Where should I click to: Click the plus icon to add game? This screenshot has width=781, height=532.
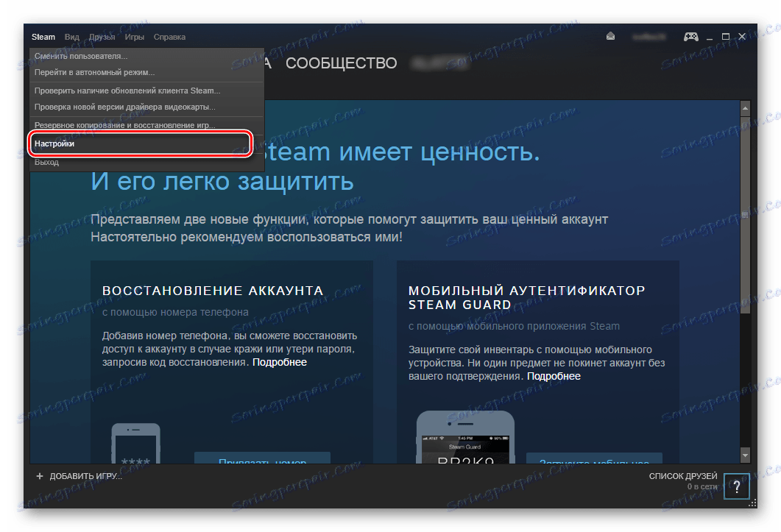pos(40,476)
